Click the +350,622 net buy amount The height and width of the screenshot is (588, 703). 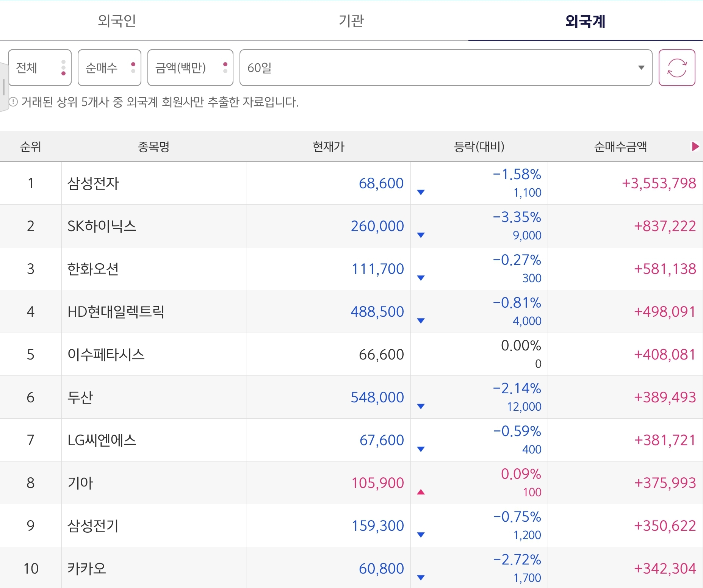click(x=665, y=526)
